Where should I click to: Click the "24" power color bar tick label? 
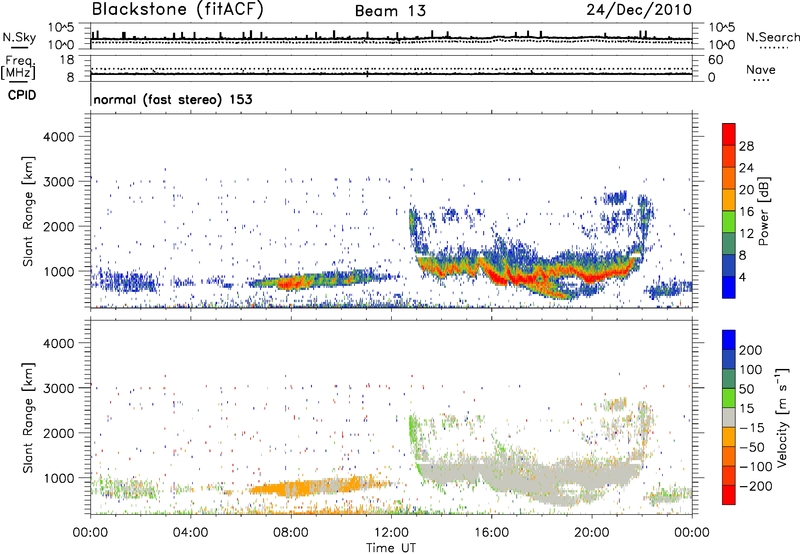point(746,168)
